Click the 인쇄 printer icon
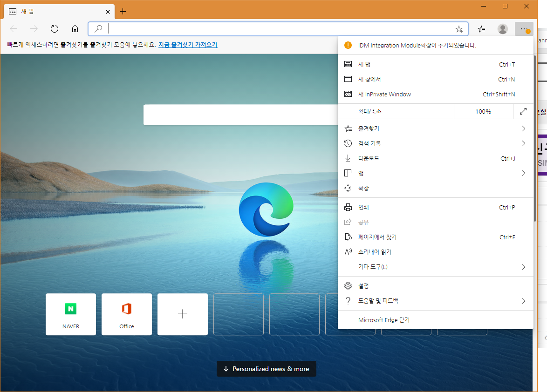The height and width of the screenshot is (392, 547). (x=348, y=207)
